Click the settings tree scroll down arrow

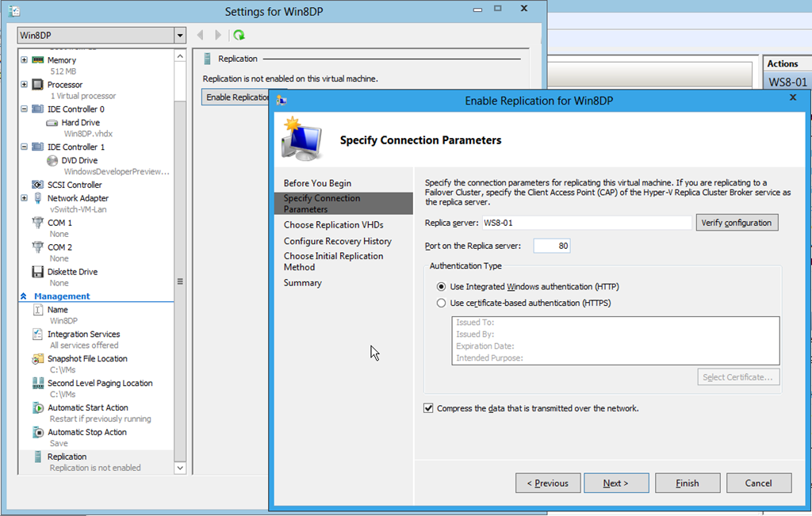point(180,468)
